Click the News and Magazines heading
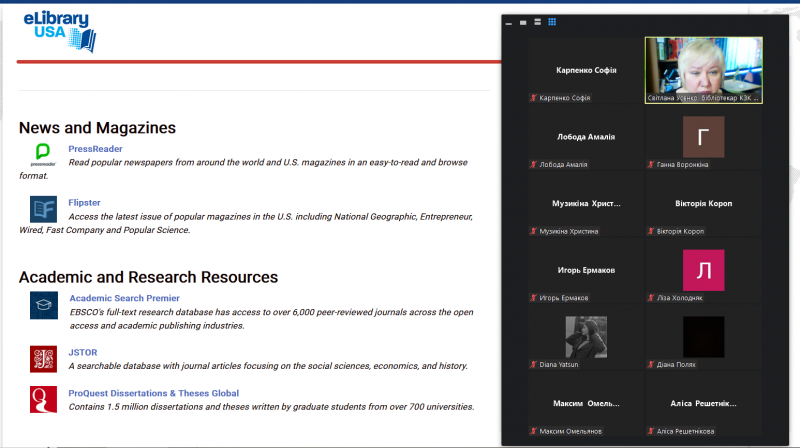800x448 pixels. pos(97,128)
